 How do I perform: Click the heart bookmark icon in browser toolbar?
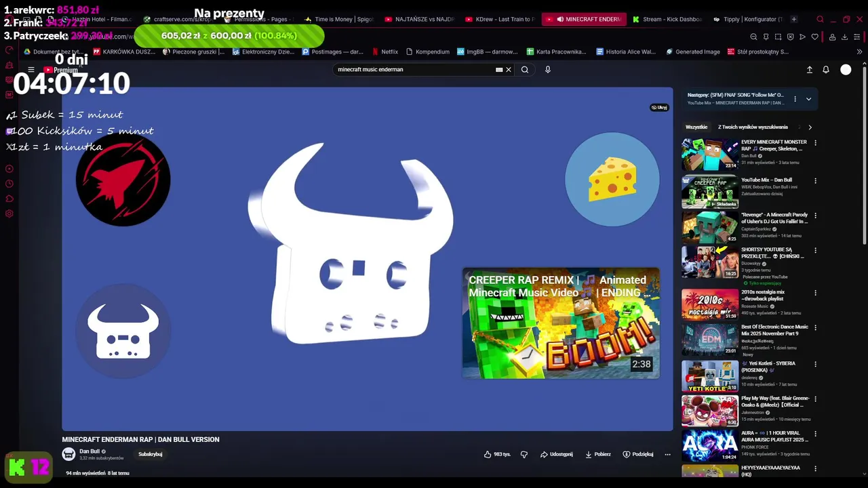tap(814, 37)
